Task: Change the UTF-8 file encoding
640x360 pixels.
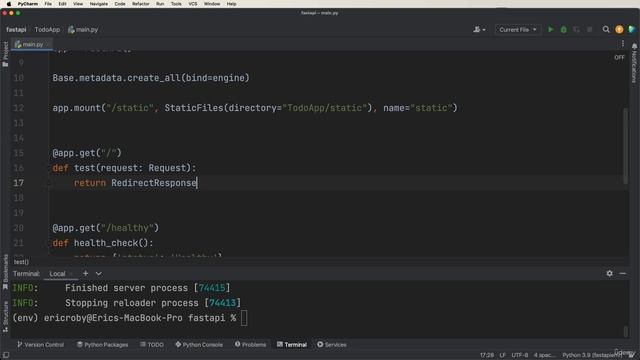Action: (520, 355)
